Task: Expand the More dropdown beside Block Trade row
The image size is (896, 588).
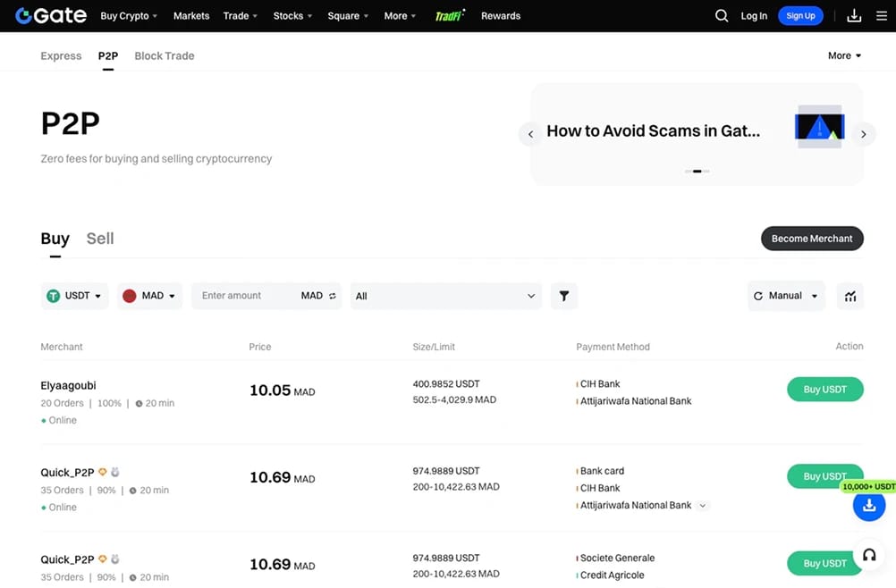Action: tap(844, 55)
